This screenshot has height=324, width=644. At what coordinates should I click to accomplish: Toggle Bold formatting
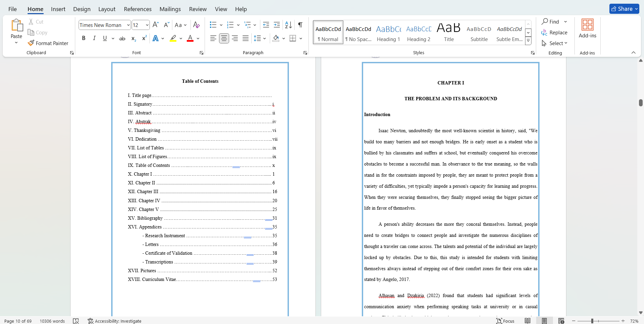pyautogui.click(x=84, y=38)
